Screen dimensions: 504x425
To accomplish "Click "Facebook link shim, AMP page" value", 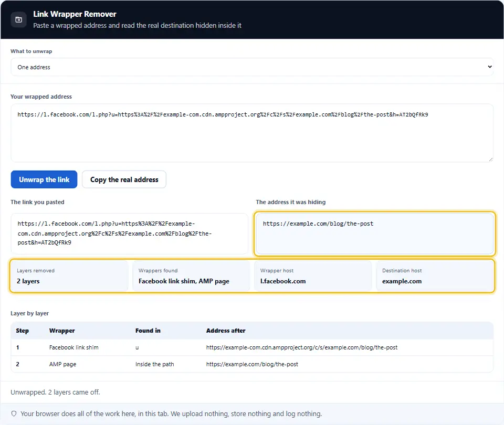I will click(184, 281).
